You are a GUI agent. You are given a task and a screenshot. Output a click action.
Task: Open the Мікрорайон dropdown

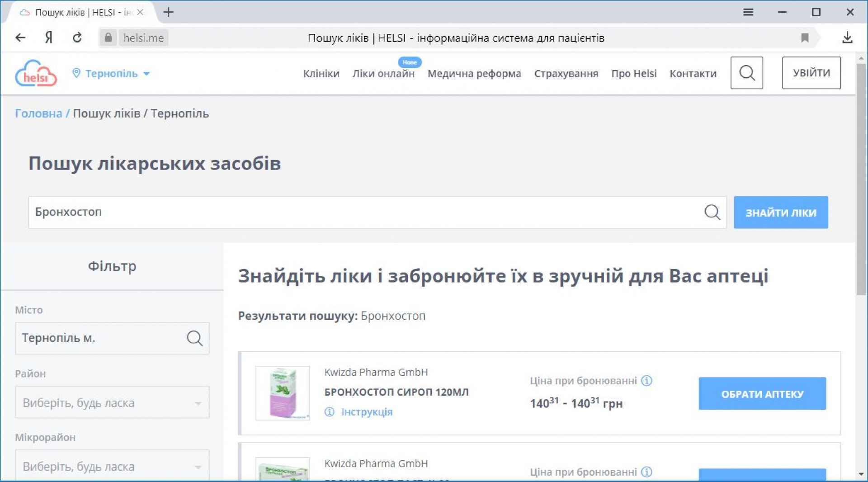click(112, 465)
